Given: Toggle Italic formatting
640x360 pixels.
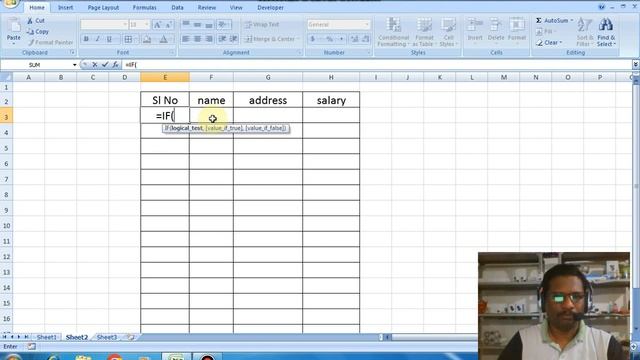Looking at the screenshot, I should [98, 39].
